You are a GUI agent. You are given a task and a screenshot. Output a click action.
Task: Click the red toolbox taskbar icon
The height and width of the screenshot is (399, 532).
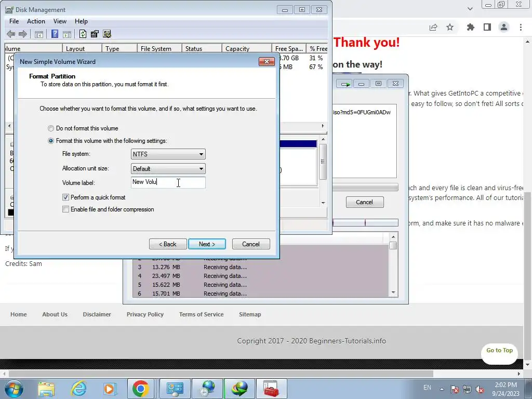(271, 389)
